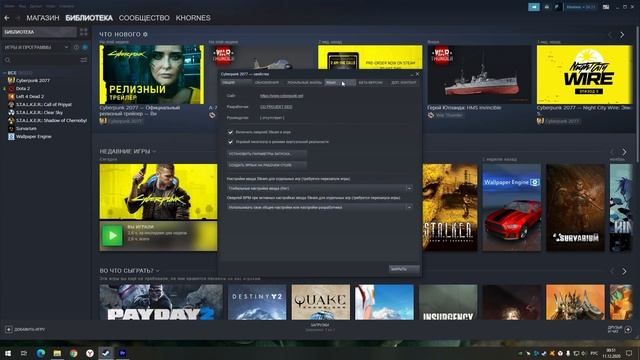The width and height of the screenshot is (640, 360).
Task: Expand the ВО ЧТО СЫГРАТЬ? dropdown
Action: pyautogui.click(x=158, y=271)
